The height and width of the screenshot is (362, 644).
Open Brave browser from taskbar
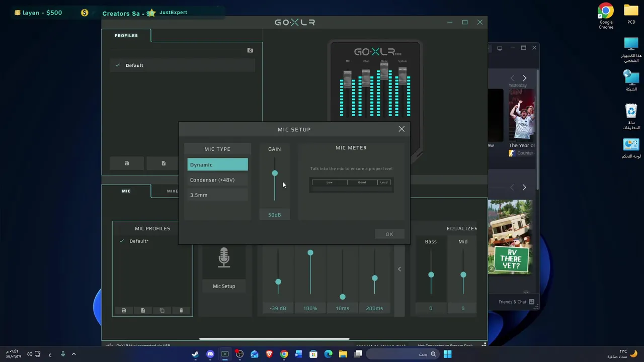[269, 354]
